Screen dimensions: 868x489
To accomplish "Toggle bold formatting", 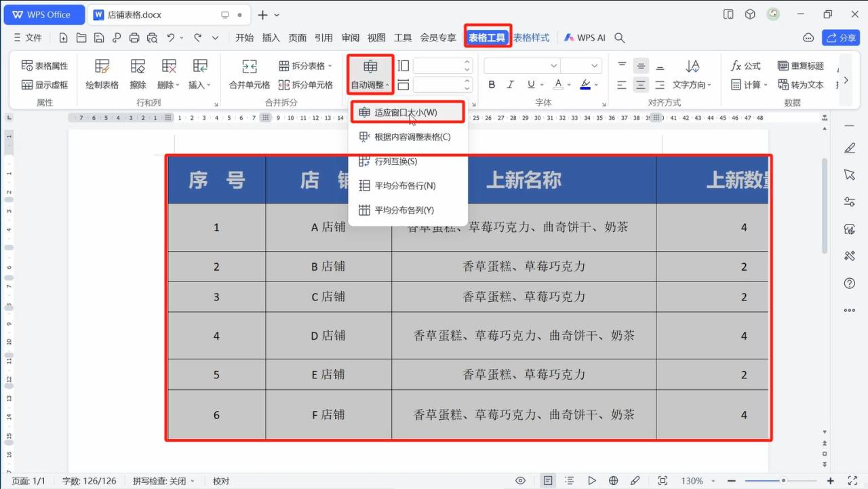I will (492, 85).
